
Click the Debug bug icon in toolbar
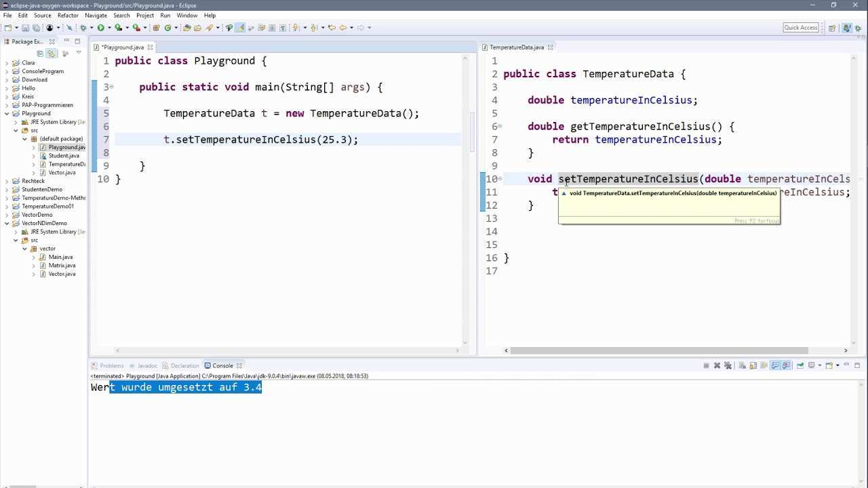coord(83,28)
